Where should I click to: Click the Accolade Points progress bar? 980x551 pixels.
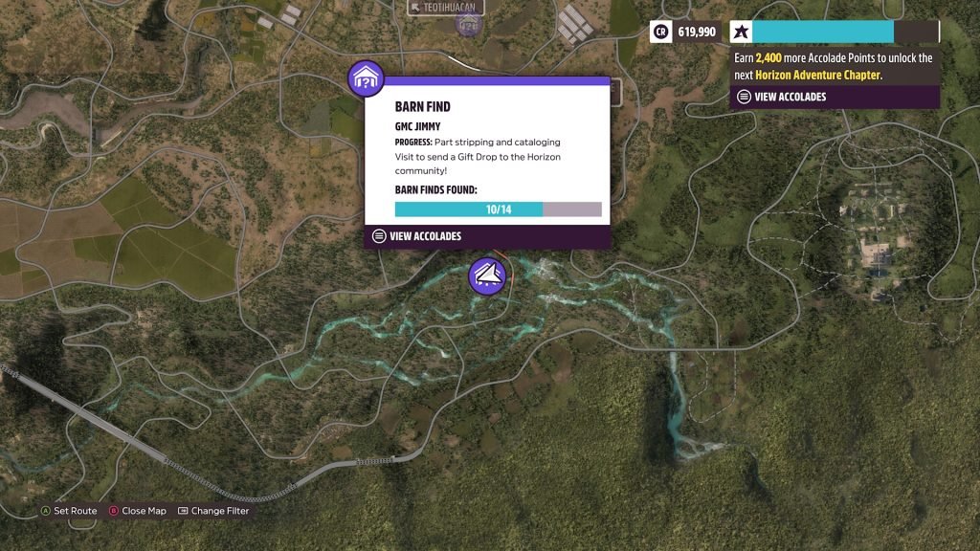click(x=846, y=32)
